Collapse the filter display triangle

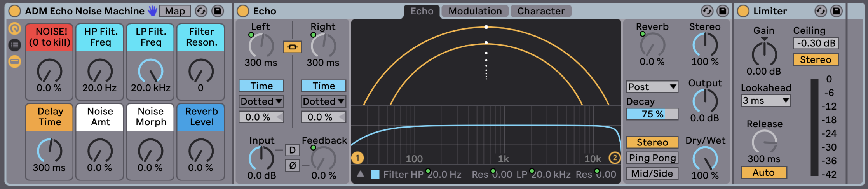(x=361, y=174)
